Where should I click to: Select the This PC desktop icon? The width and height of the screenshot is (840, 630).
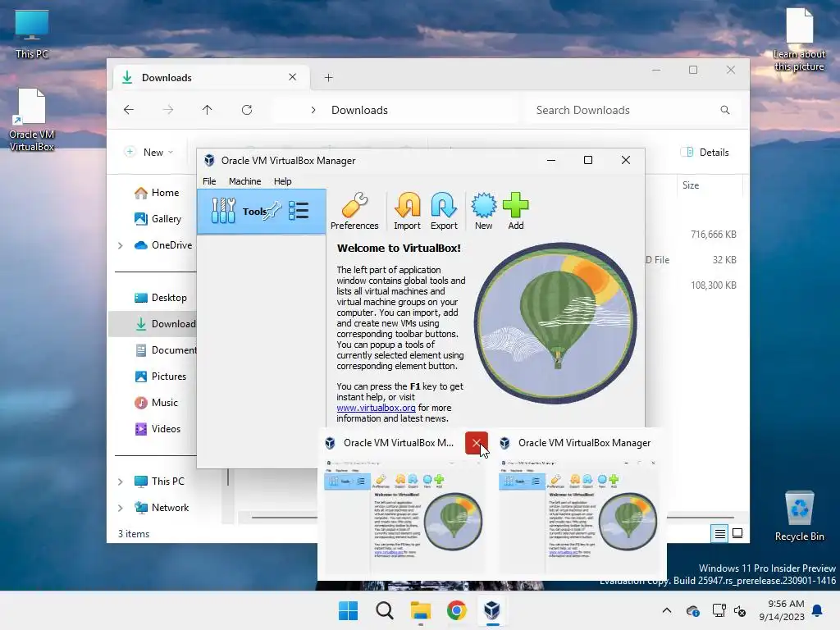coord(32,34)
